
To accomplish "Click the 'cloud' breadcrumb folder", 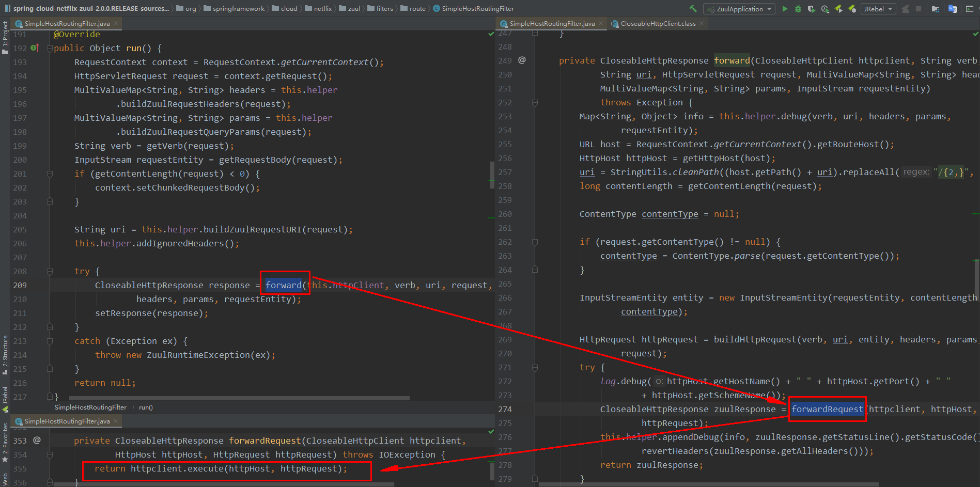I will 285,9.
